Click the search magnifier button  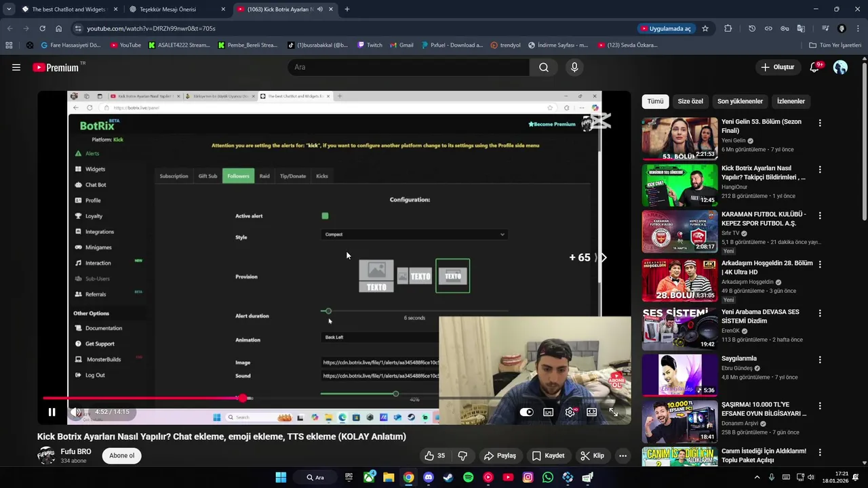544,67
